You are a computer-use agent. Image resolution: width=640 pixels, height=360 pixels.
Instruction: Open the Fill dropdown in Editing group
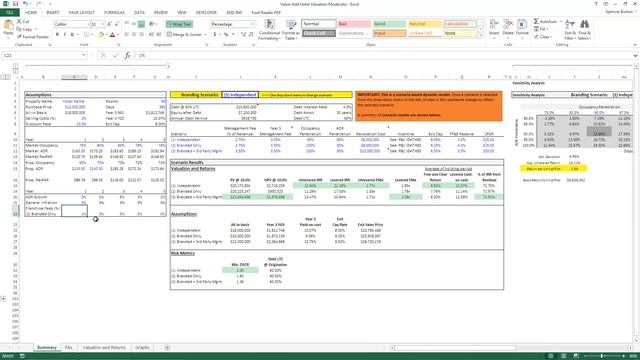pos(542,29)
